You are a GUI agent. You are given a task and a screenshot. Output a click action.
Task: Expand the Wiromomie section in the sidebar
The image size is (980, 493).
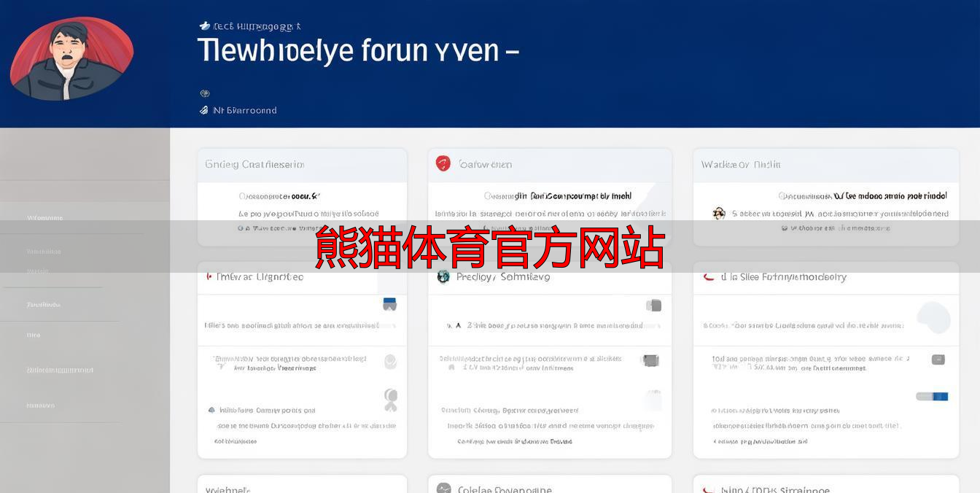(x=44, y=217)
